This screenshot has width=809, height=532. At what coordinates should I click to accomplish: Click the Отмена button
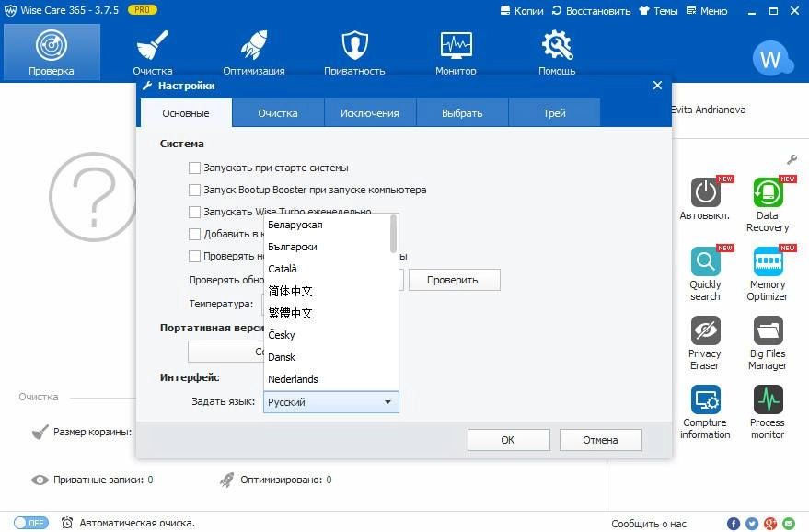pyautogui.click(x=601, y=440)
